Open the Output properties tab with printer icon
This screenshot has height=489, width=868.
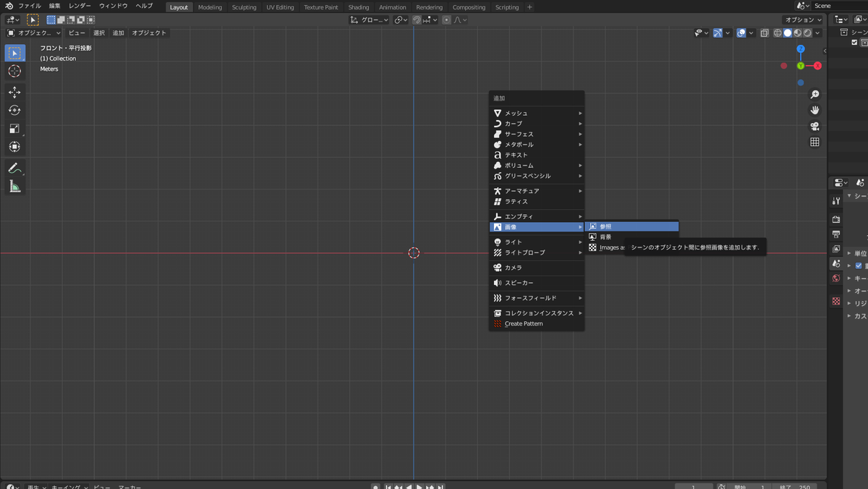(x=836, y=234)
